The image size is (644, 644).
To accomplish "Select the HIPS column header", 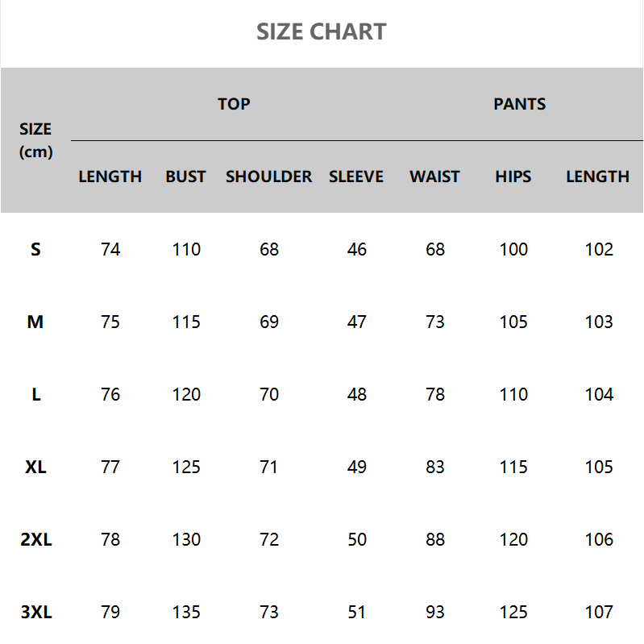I will [x=513, y=177].
